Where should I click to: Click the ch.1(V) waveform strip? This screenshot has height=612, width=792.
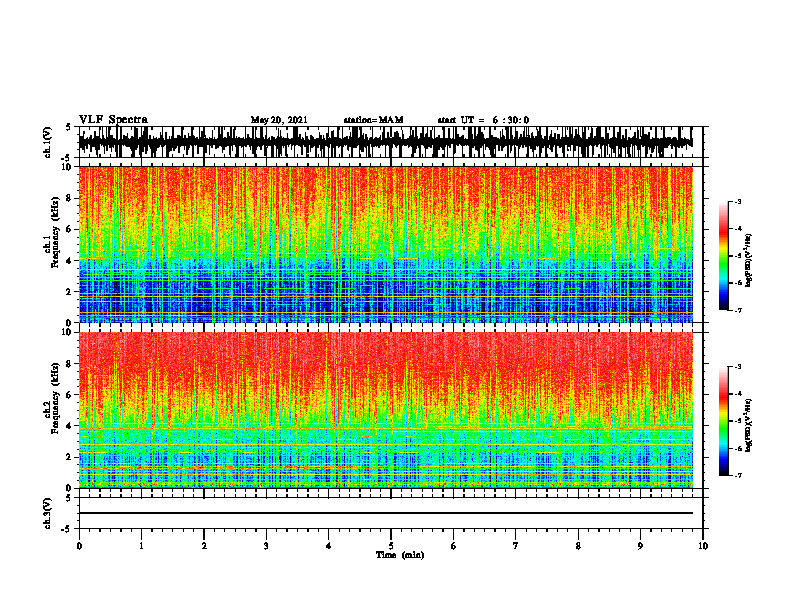pyautogui.click(x=385, y=142)
